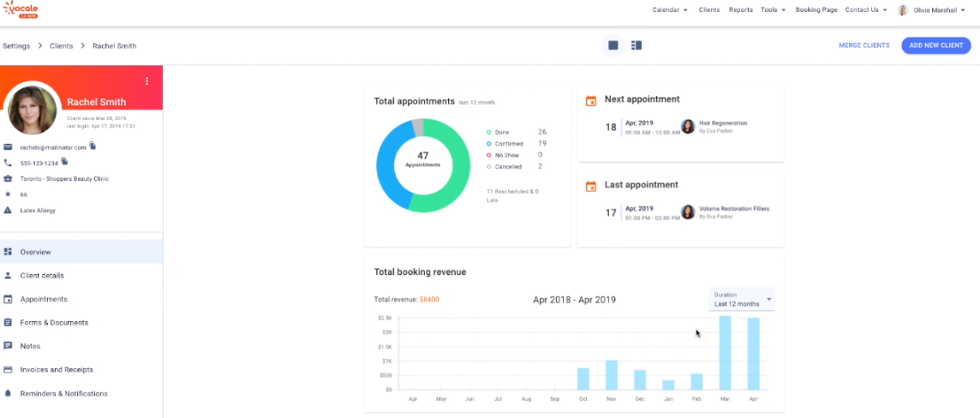The width and height of the screenshot is (980, 418).
Task: Click the Yocale logo
Action: click(21, 9)
